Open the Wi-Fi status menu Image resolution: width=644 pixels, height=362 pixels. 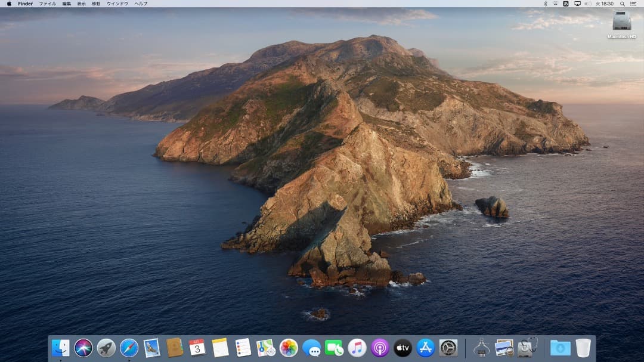point(555,4)
